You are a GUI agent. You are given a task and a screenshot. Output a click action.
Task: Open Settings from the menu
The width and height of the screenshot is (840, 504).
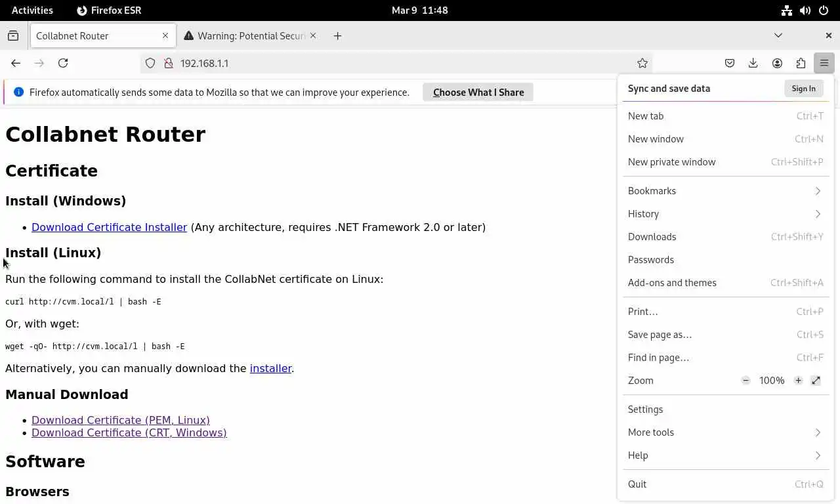[726, 409]
